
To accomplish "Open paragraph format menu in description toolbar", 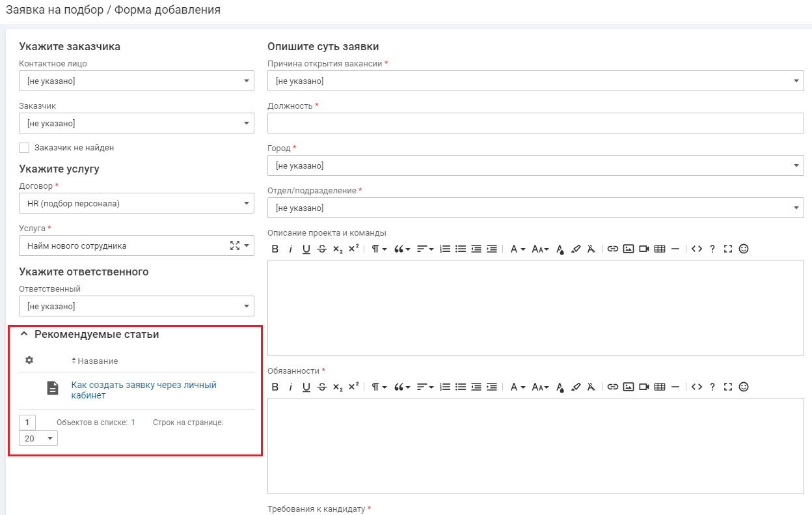I will [x=379, y=249].
